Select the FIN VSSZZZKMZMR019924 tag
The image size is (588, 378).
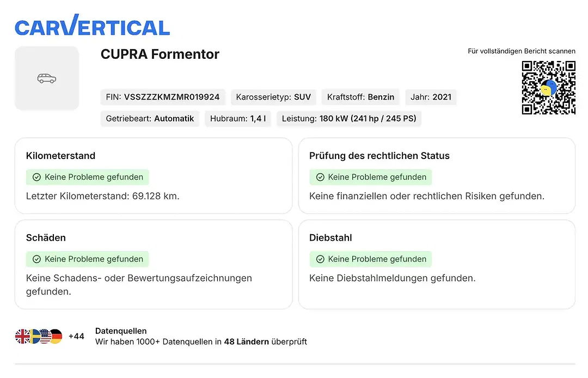click(163, 97)
